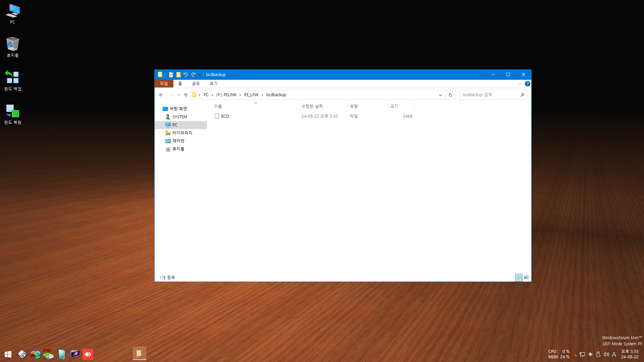Image resolution: width=644 pixels, height=362 pixels.
Task: Launch the floppy disk taskbar app
Action: [x=22, y=354]
